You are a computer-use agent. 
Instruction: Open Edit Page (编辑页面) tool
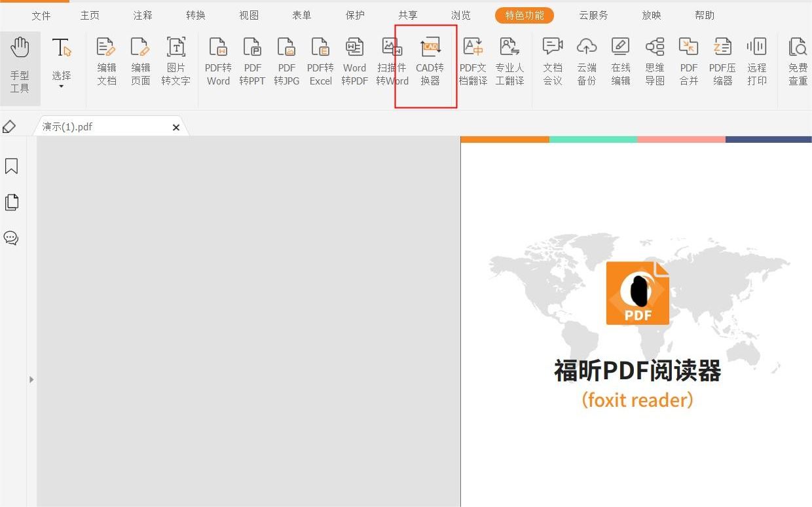coord(141,62)
